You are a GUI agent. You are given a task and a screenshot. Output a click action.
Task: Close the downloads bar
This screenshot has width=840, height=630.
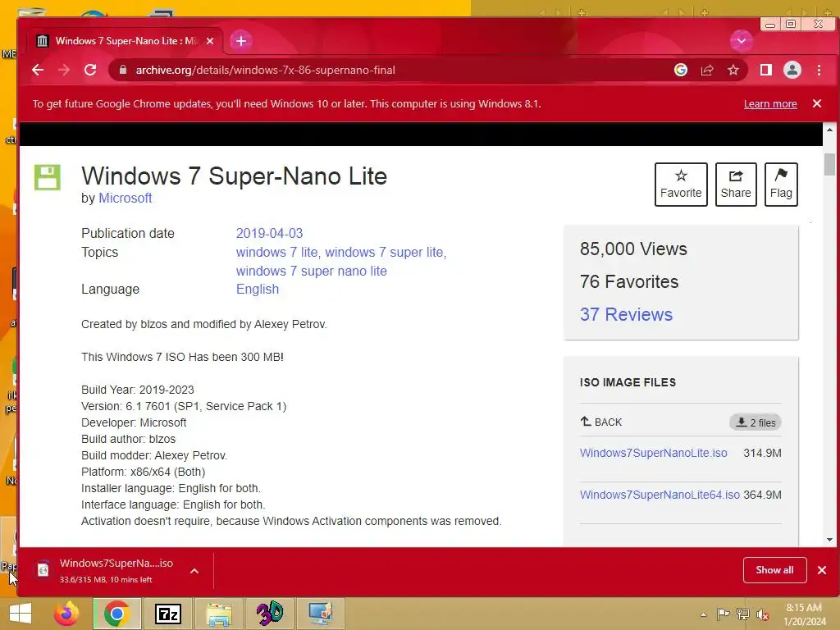click(822, 570)
